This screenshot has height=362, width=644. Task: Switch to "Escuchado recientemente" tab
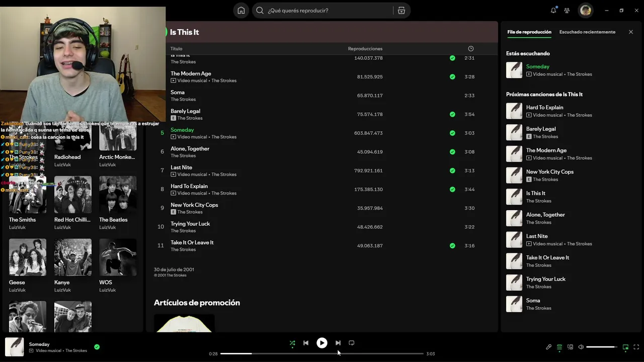pyautogui.click(x=587, y=32)
